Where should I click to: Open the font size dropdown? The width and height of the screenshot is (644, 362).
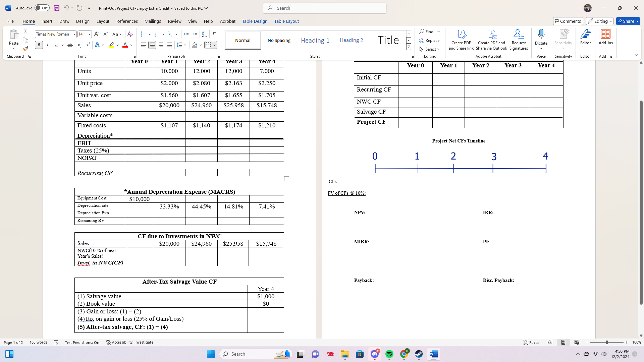(89, 34)
